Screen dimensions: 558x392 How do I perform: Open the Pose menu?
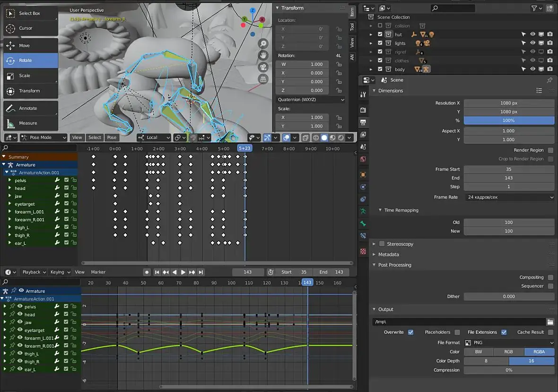(x=112, y=137)
